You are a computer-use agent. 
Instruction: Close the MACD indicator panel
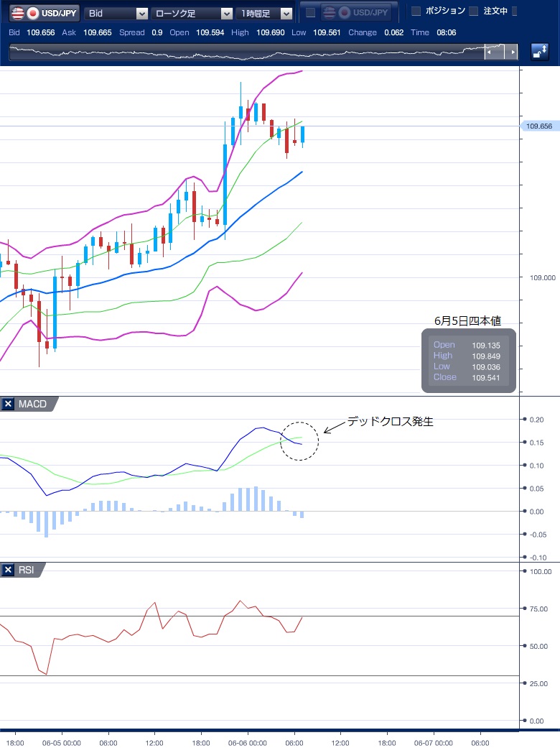point(8,405)
